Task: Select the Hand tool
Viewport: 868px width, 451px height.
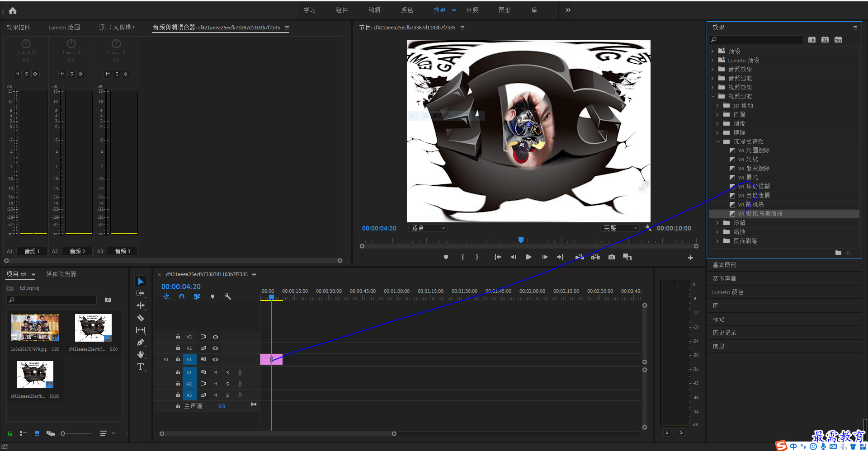Action: pos(141,354)
